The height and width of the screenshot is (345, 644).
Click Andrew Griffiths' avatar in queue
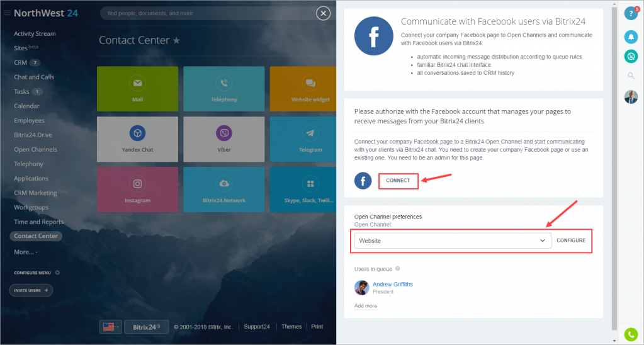coord(362,288)
